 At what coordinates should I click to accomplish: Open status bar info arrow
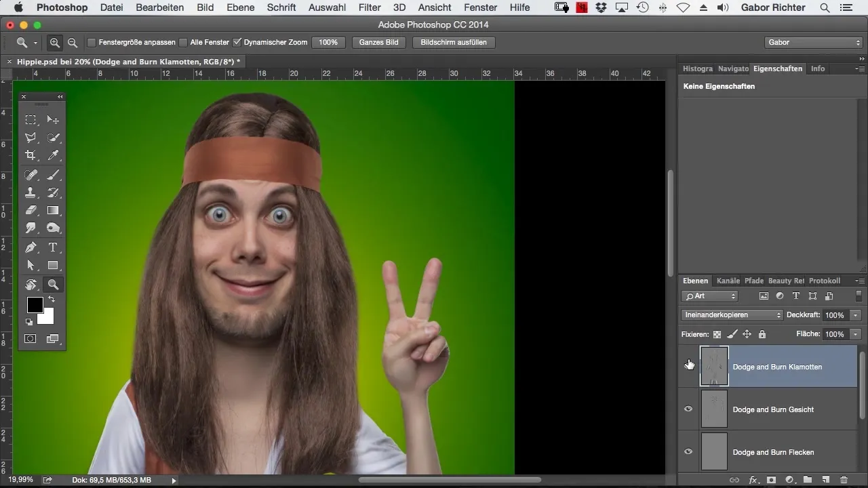pyautogui.click(x=174, y=480)
